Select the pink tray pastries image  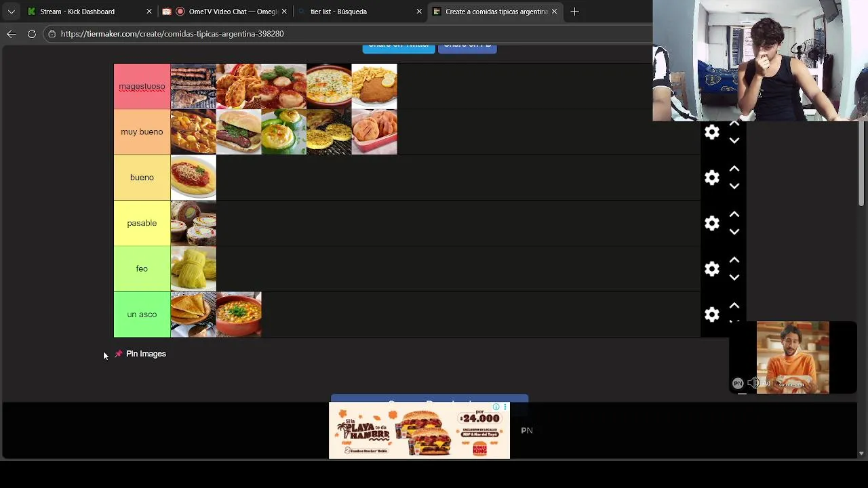point(374,132)
